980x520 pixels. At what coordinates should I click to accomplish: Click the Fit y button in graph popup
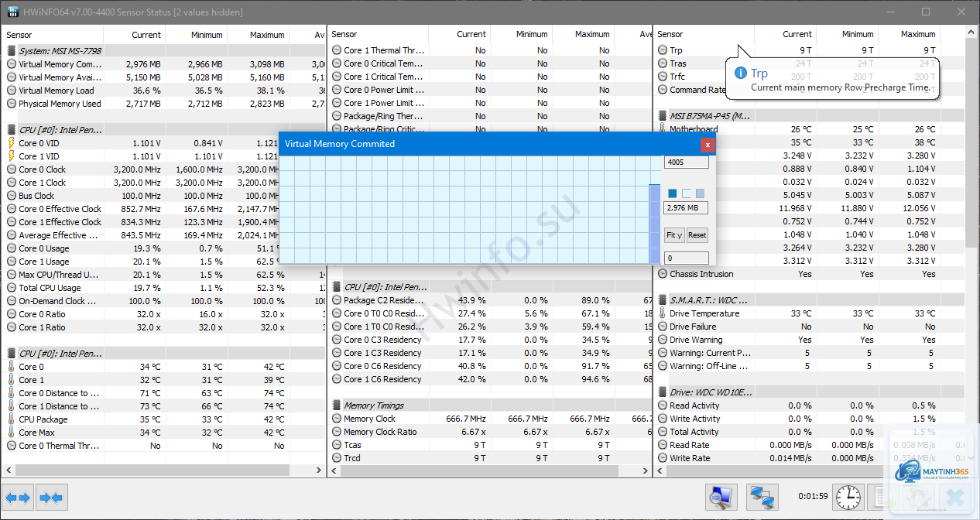pyautogui.click(x=674, y=235)
